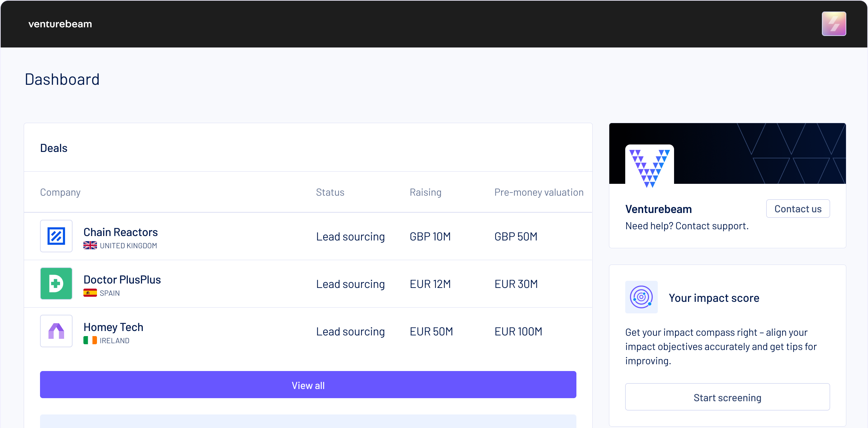
Task: Click the Status column header
Action: [x=330, y=192]
